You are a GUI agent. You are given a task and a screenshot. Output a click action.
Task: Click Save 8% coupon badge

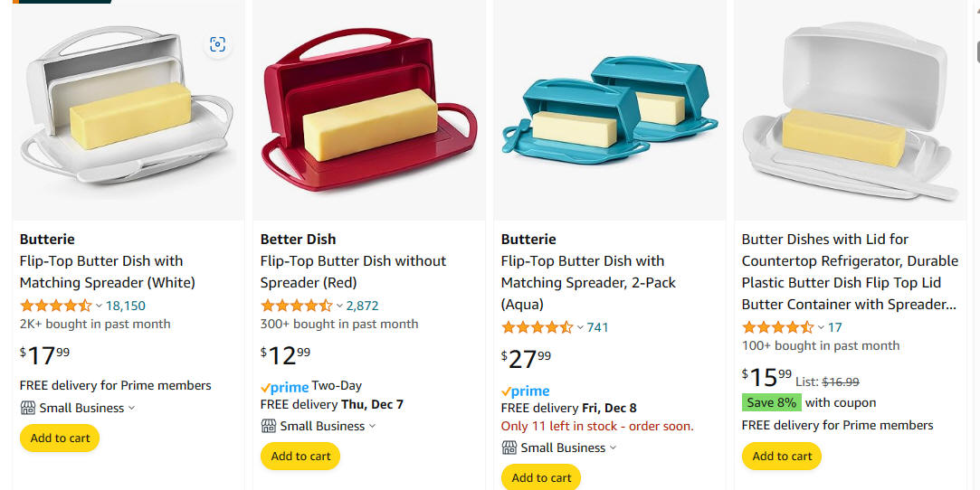click(771, 402)
